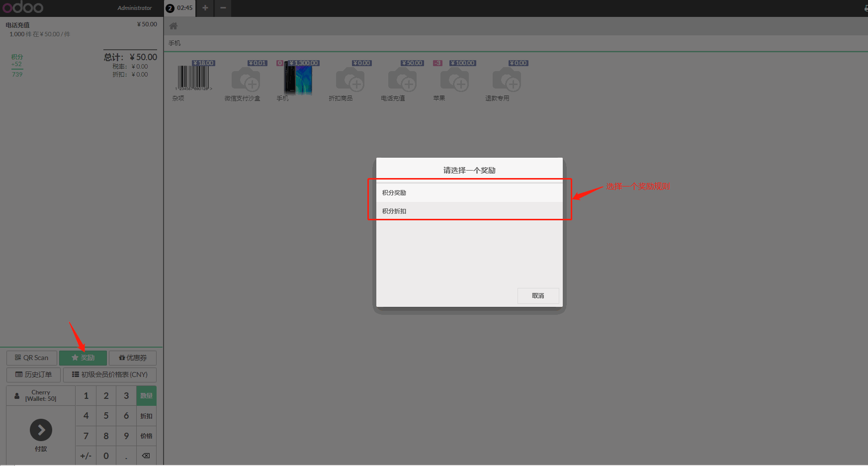Toggle 数量 quantity mode on numpad
This screenshot has height=466, width=868.
(146, 396)
